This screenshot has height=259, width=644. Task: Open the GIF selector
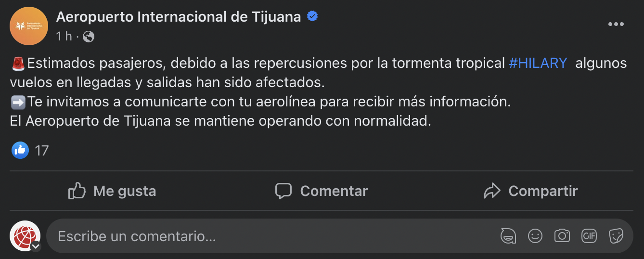589,236
